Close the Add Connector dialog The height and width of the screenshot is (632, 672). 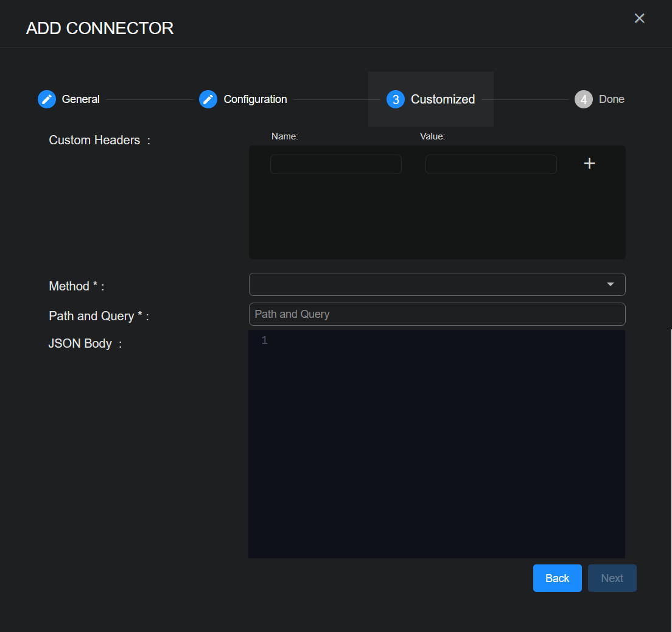639,18
